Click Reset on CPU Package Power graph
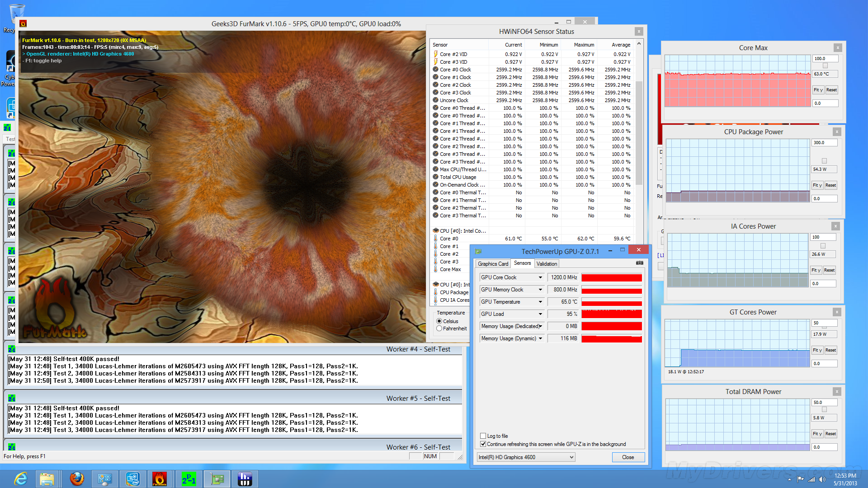 coord(830,185)
